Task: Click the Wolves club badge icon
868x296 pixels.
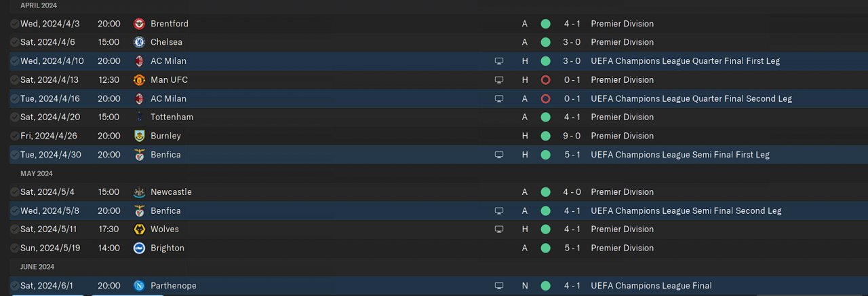Action: pyautogui.click(x=139, y=229)
